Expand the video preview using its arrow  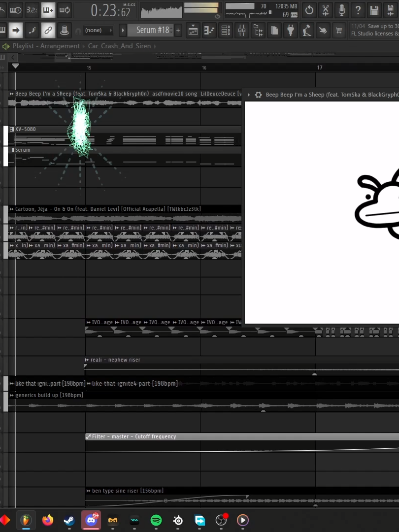tap(248, 95)
